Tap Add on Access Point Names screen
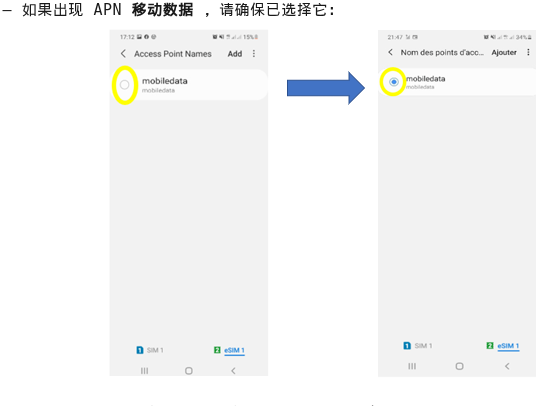 (235, 54)
